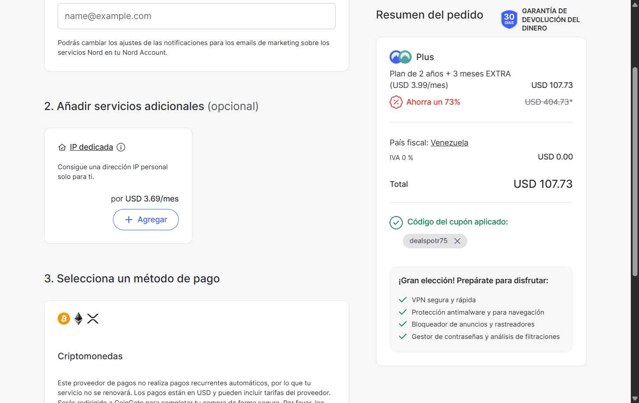Click the Código del cupón aplicado label
The width and height of the screenshot is (639, 403).
pyautogui.click(x=458, y=222)
